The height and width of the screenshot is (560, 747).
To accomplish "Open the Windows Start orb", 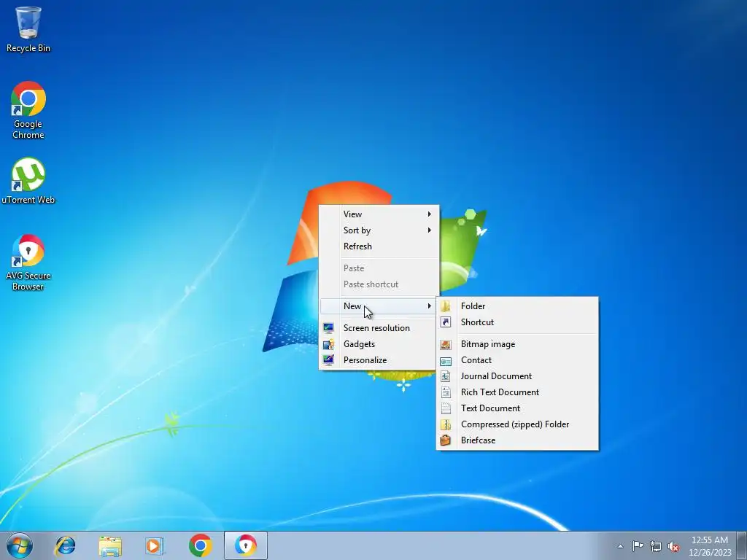I will coord(20,545).
